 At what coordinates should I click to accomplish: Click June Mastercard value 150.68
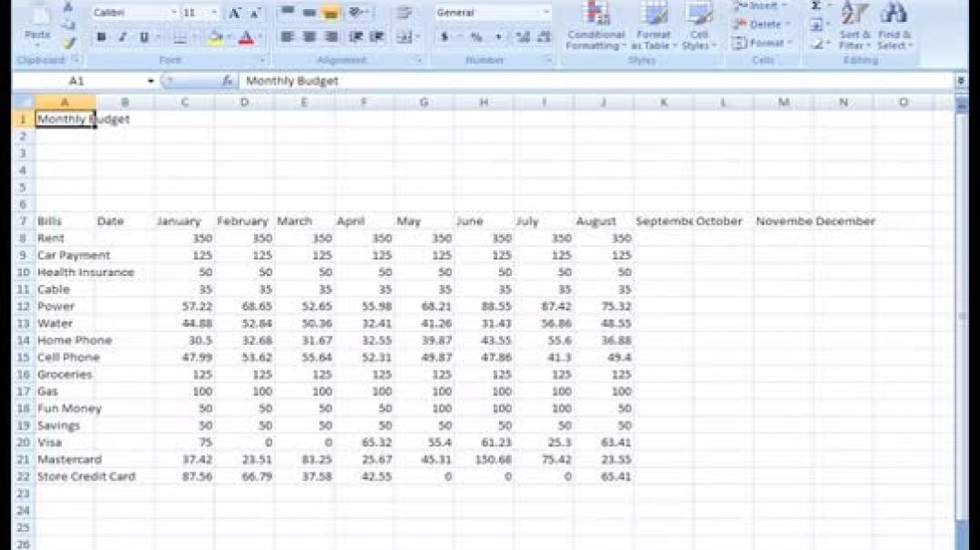click(x=484, y=459)
